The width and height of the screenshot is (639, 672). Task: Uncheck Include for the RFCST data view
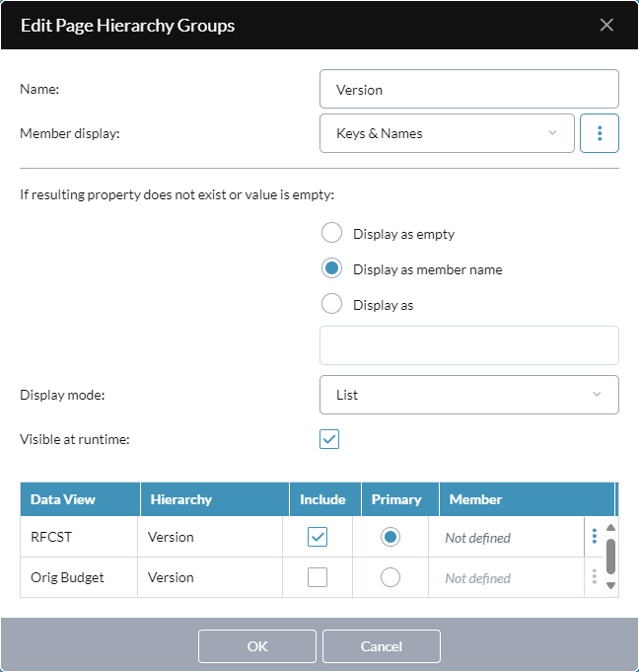point(318,537)
